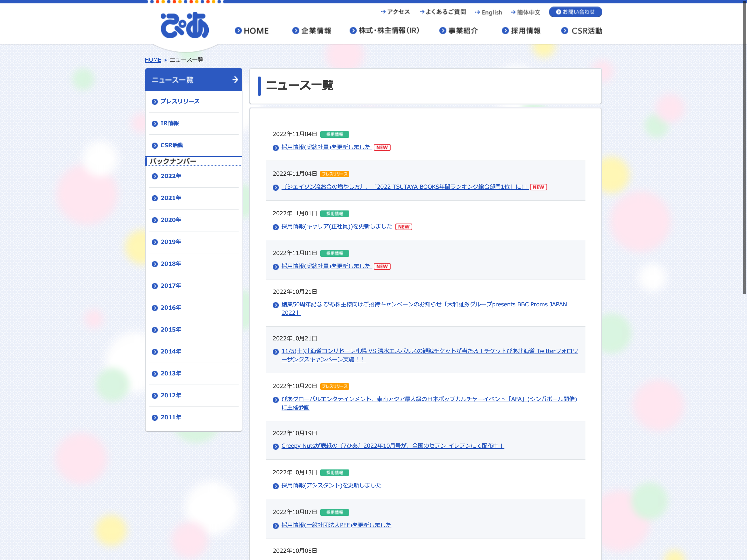Select プレスリリース in sidebar
747x560 pixels.
pyautogui.click(x=180, y=101)
